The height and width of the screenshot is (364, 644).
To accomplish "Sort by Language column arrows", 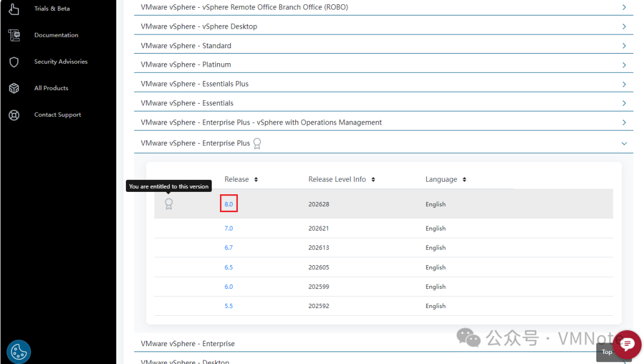I will [x=464, y=179].
